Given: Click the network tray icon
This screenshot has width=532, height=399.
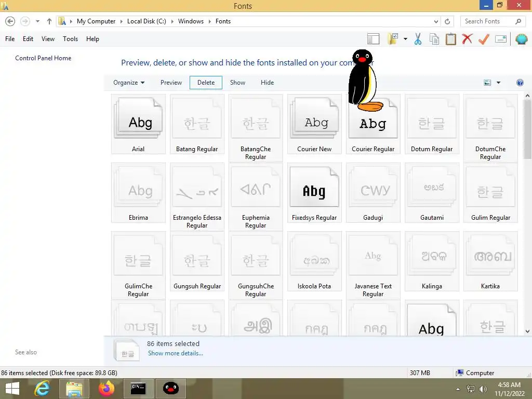Looking at the screenshot, I should [471, 389].
